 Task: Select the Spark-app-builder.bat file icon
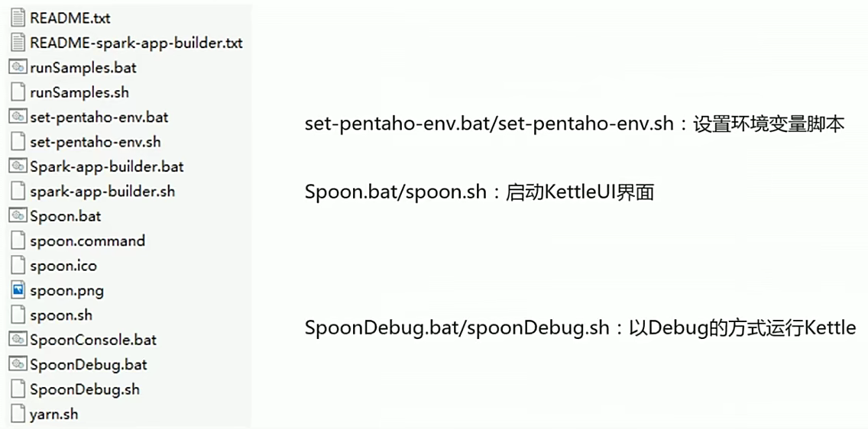(18, 166)
